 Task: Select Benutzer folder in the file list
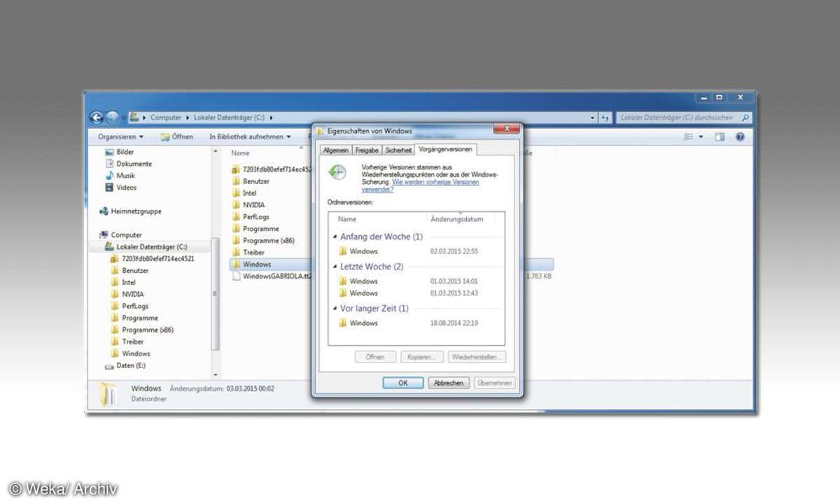(x=251, y=181)
